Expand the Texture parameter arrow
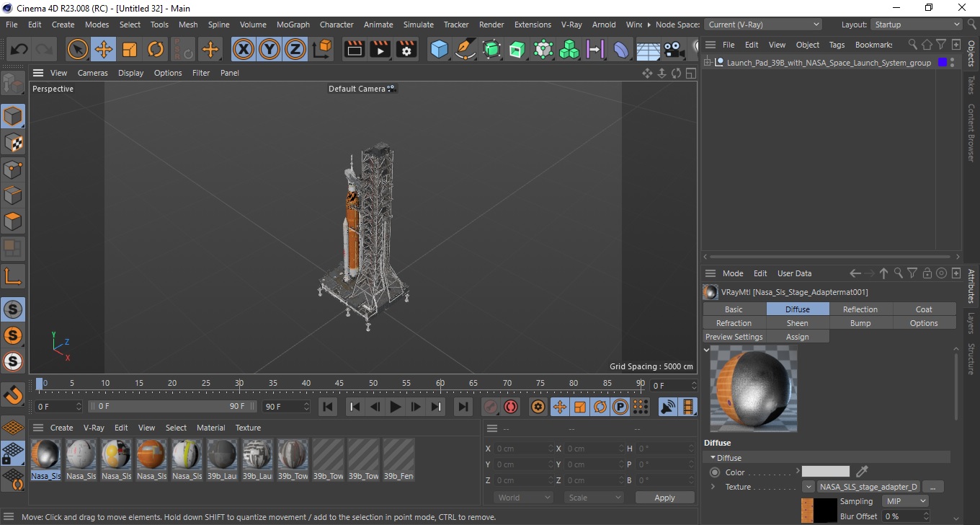Image resolution: width=980 pixels, height=525 pixels. point(713,487)
